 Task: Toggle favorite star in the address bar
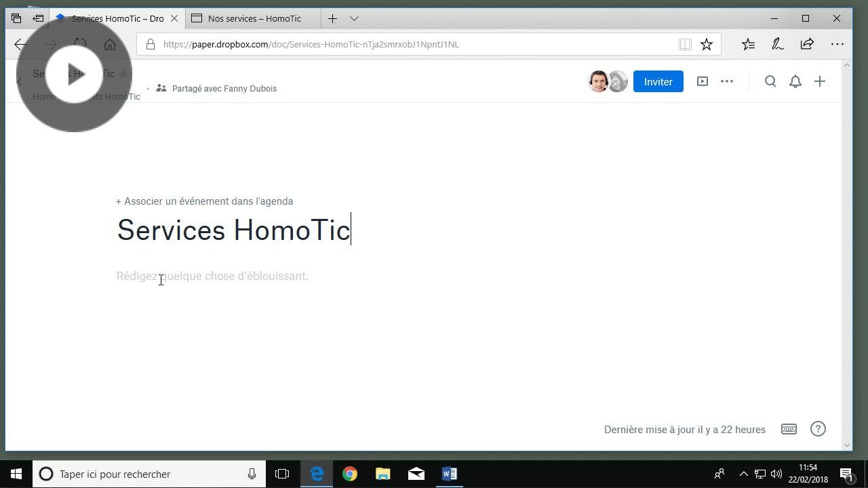coord(707,44)
